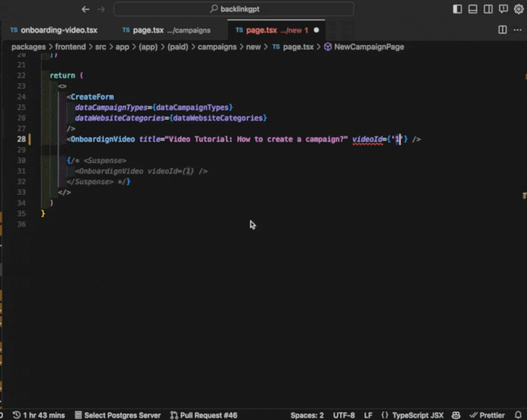
Task: Open the feedback speech bubble icon
Action: [x=503, y=9]
